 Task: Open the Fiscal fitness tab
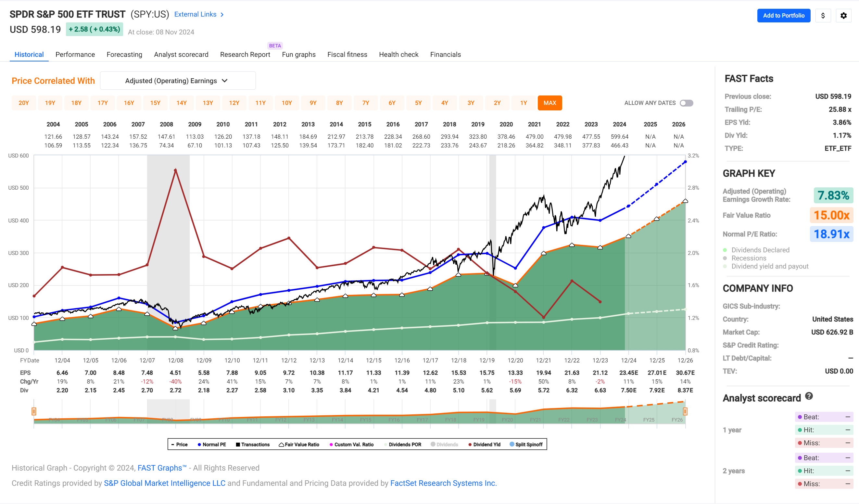tap(347, 55)
